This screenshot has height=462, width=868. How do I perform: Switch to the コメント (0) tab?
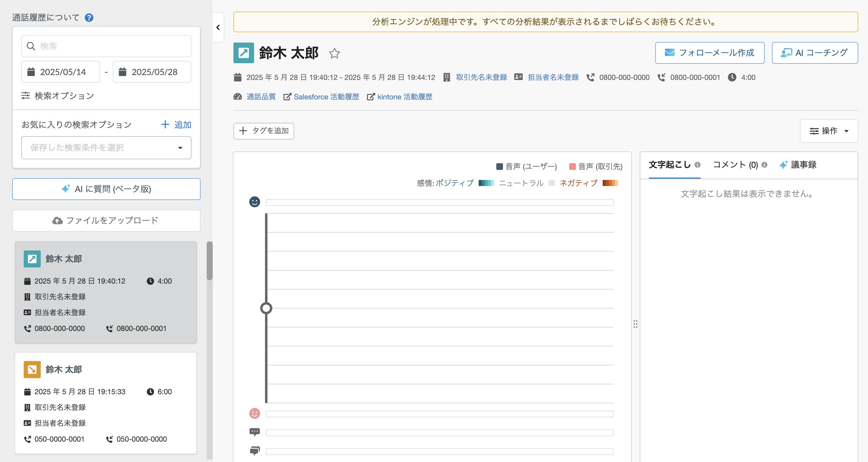click(735, 165)
